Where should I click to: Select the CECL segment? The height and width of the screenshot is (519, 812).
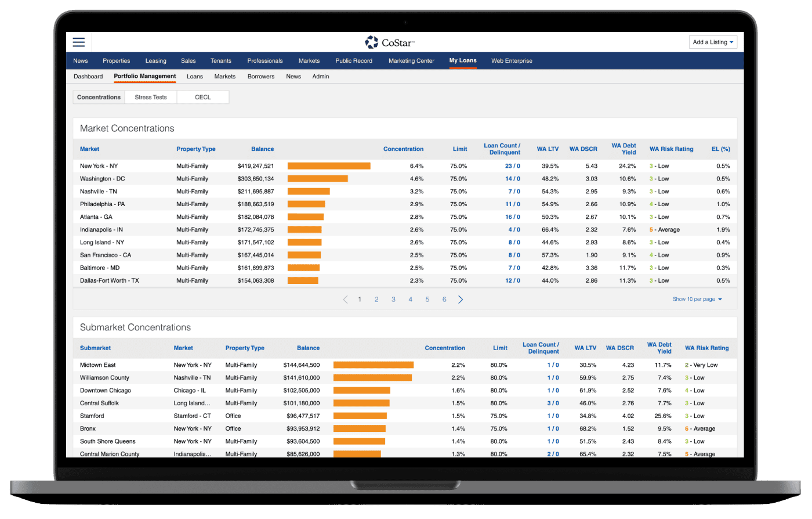203,98
